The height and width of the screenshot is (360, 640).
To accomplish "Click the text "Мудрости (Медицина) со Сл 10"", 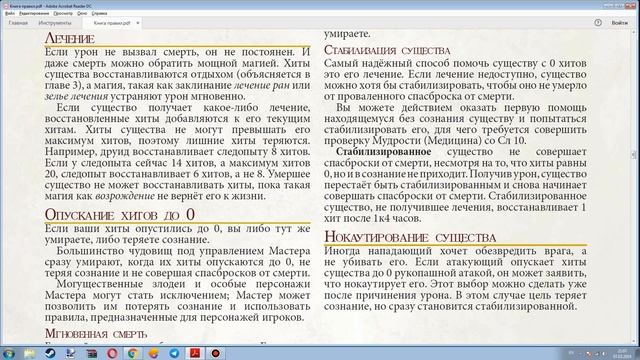I will 449,141.
